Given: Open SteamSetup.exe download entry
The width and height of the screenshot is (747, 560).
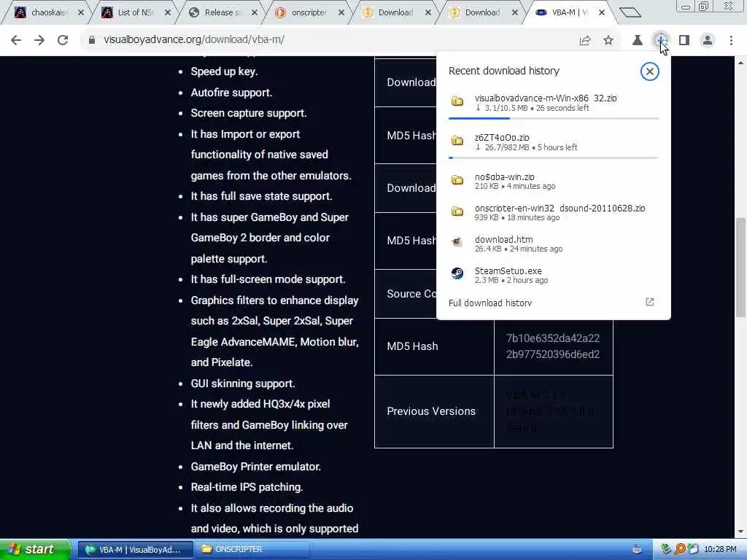Looking at the screenshot, I should coord(554,275).
